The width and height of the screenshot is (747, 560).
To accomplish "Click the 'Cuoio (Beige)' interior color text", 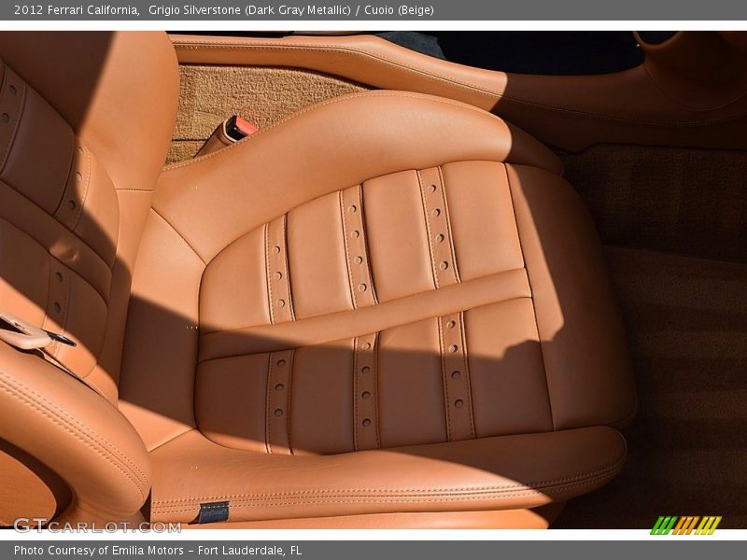I will tap(400, 10).
